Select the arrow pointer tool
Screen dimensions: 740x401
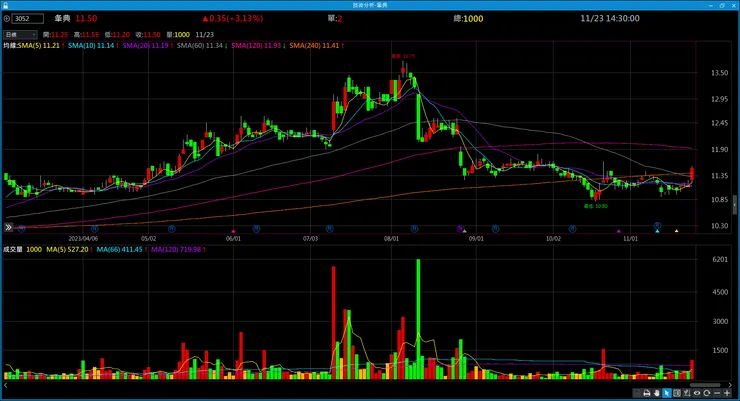[667, 393]
